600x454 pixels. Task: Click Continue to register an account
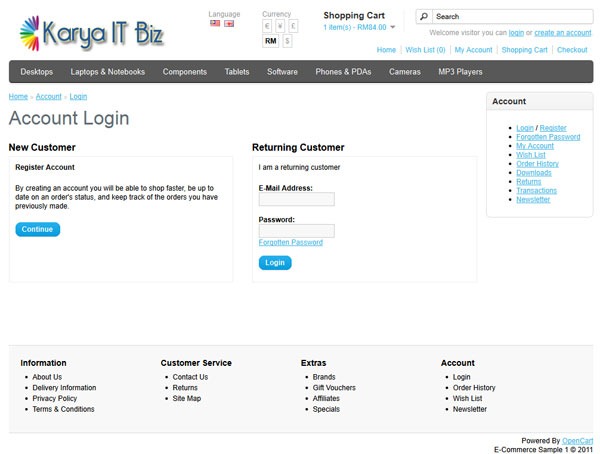click(x=38, y=229)
